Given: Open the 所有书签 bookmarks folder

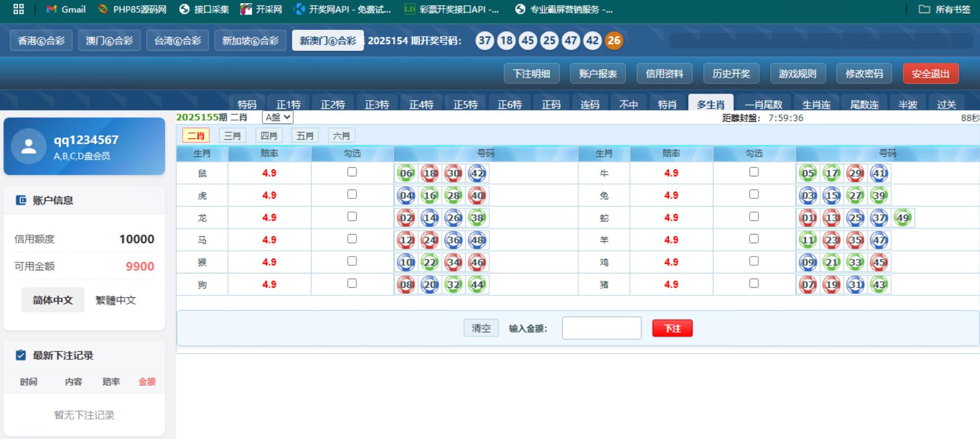Looking at the screenshot, I should pyautogui.click(x=944, y=9).
